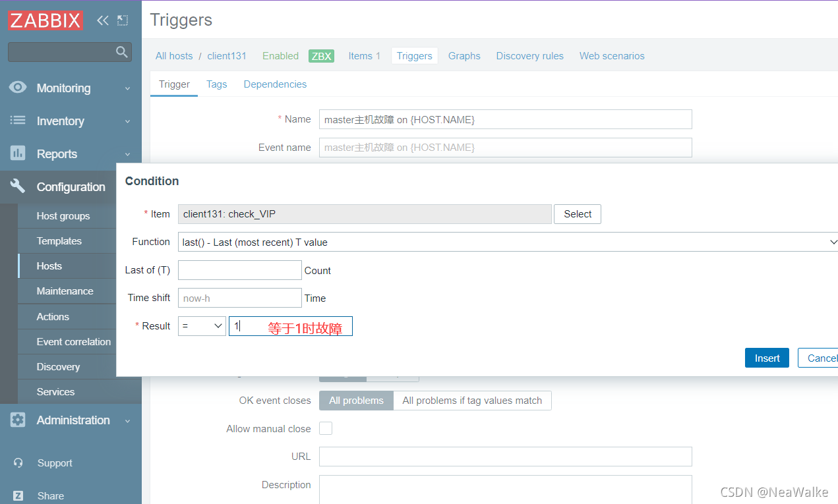Click the Insert button
Image resolution: width=838 pixels, height=504 pixels.
tap(767, 358)
